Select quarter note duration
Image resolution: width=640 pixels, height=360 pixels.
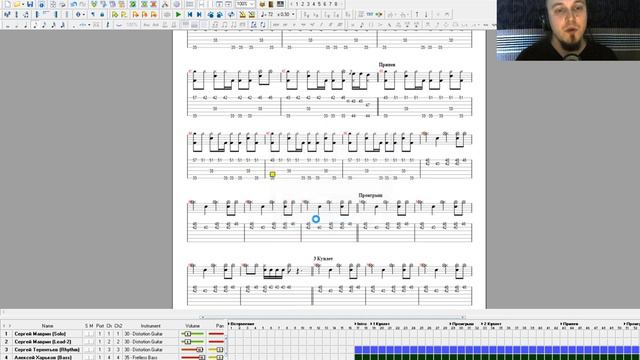pyautogui.click(x=26, y=25)
